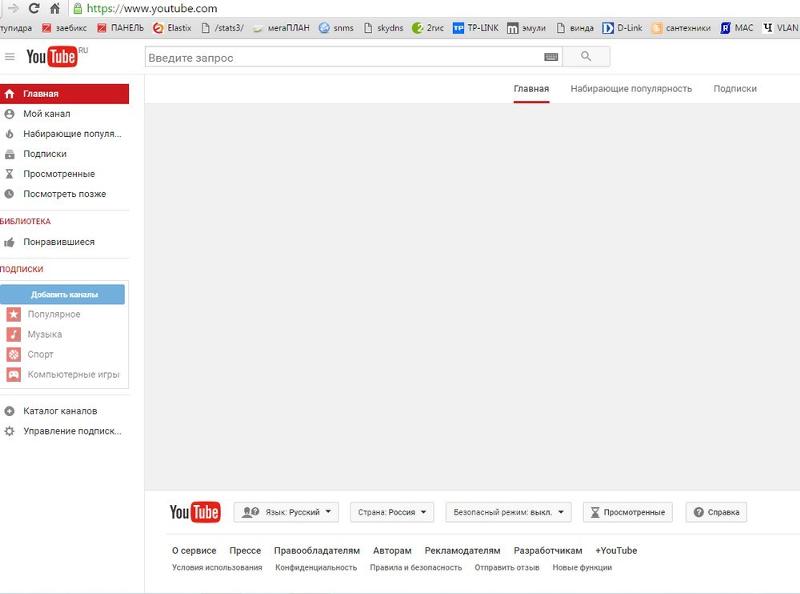Screen dimensions: 800x594
Task: Select Главная in the left sidebar
Action: pyautogui.click(x=64, y=94)
